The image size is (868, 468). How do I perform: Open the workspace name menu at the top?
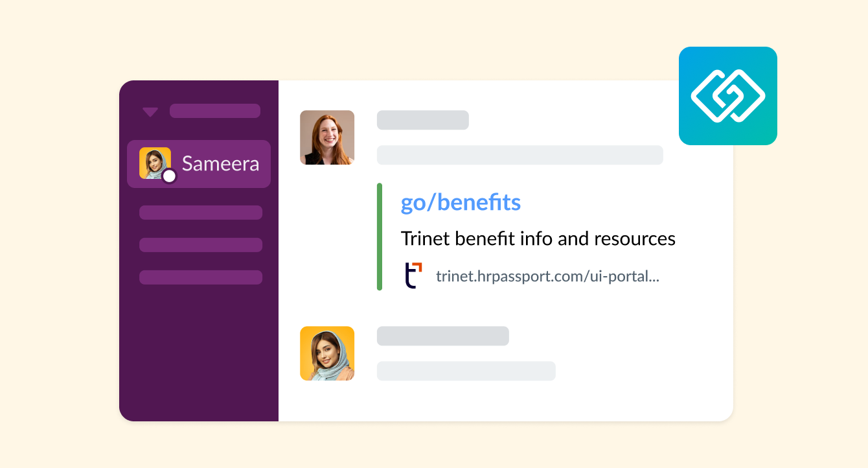214,110
